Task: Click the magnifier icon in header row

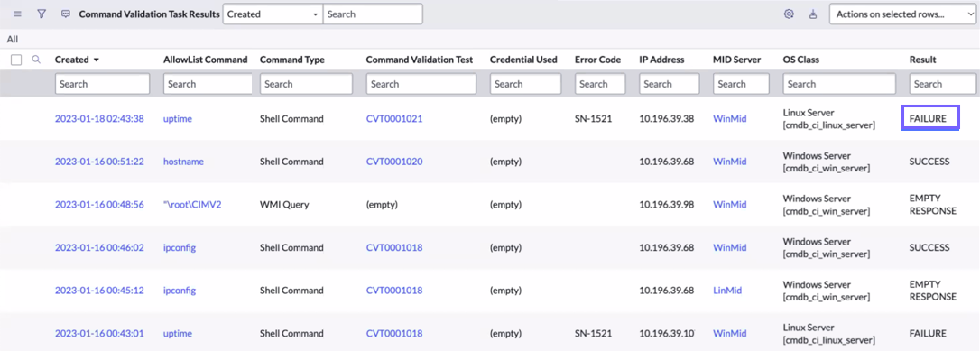Action: click(x=36, y=60)
